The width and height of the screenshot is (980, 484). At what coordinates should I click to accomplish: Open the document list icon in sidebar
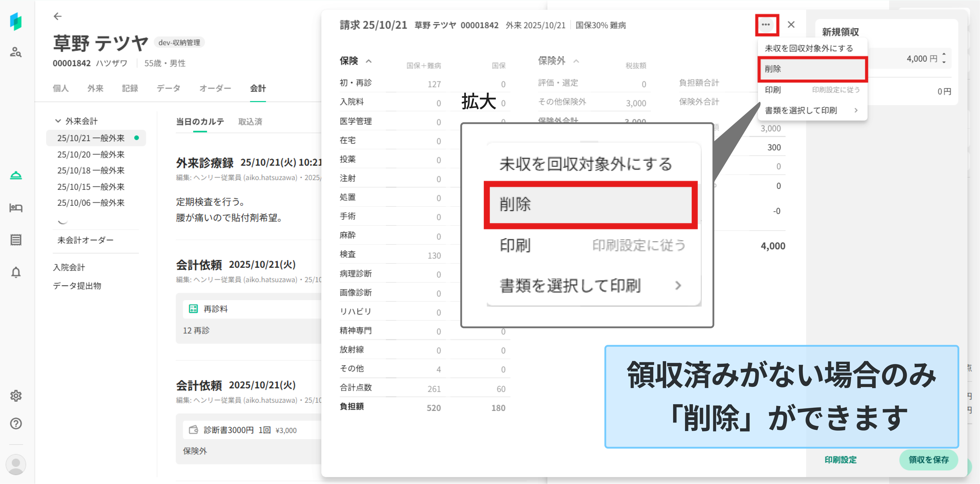coord(16,240)
